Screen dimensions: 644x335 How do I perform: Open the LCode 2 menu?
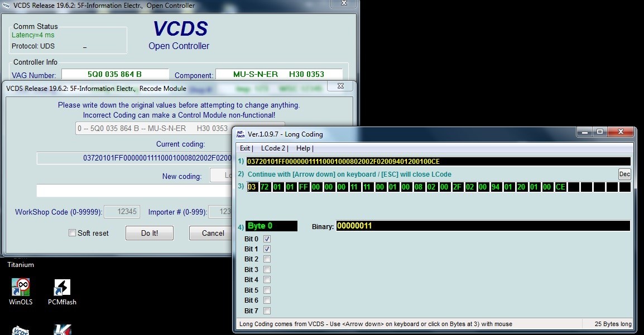(x=275, y=148)
